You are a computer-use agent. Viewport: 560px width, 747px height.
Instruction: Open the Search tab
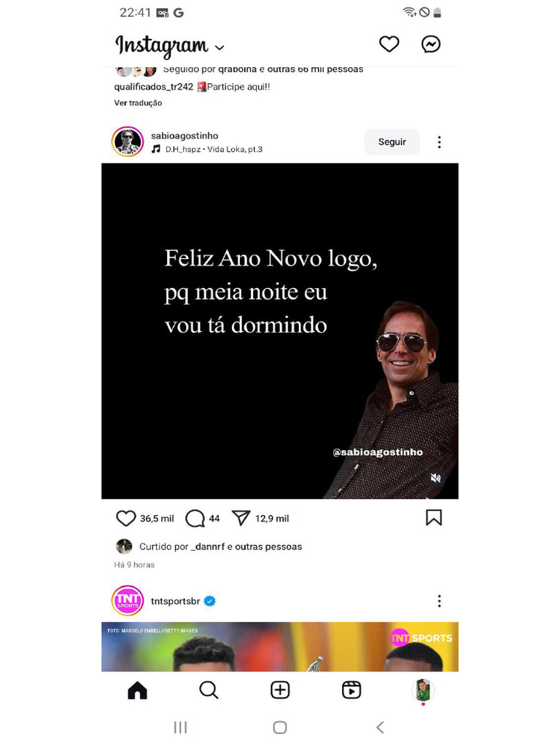pos(209,690)
